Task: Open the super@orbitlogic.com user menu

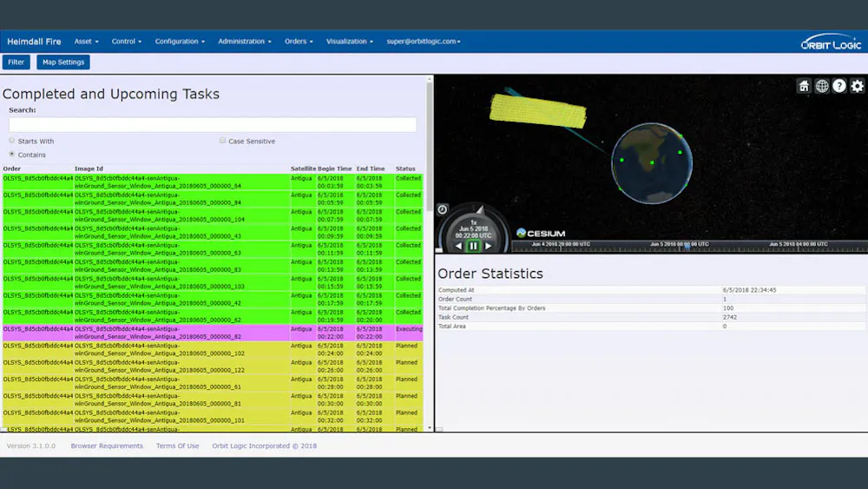Action: [x=424, y=42]
